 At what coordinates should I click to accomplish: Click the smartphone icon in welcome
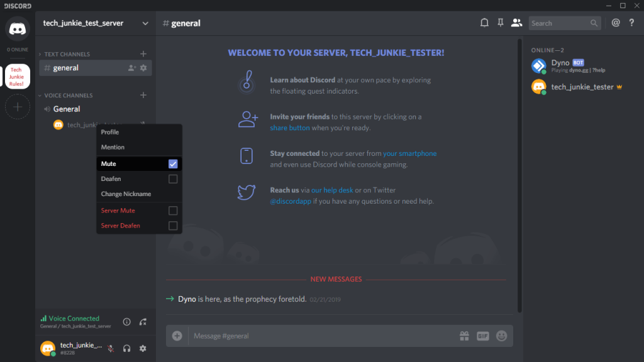(247, 156)
